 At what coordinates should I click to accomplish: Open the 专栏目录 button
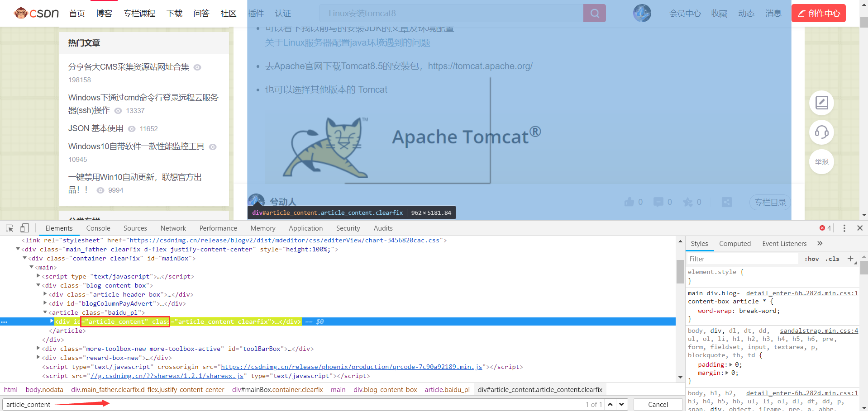click(x=770, y=202)
